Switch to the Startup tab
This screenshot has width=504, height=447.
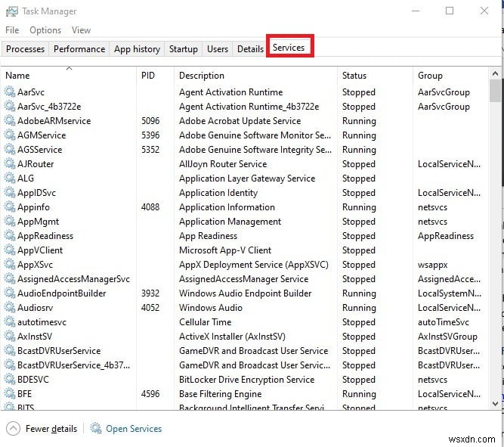pyautogui.click(x=183, y=49)
